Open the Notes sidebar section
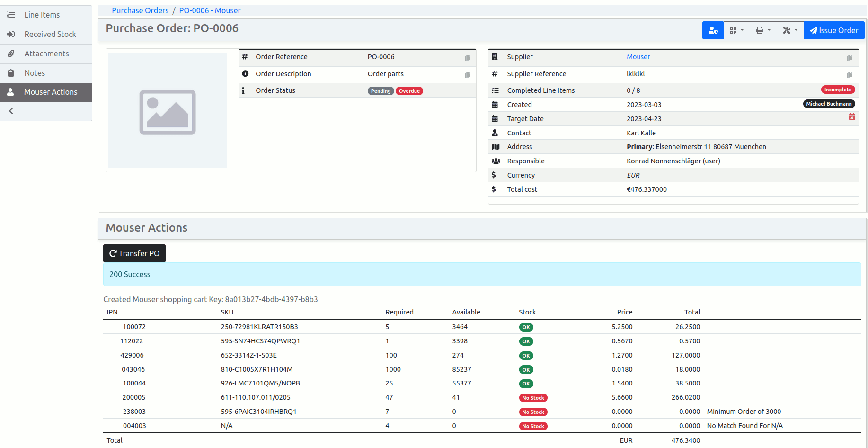The height and width of the screenshot is (448, 868). click(46, 73)
